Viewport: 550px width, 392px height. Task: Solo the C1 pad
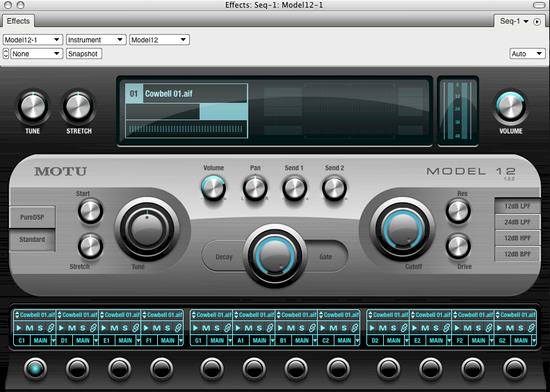click(40, 328)
